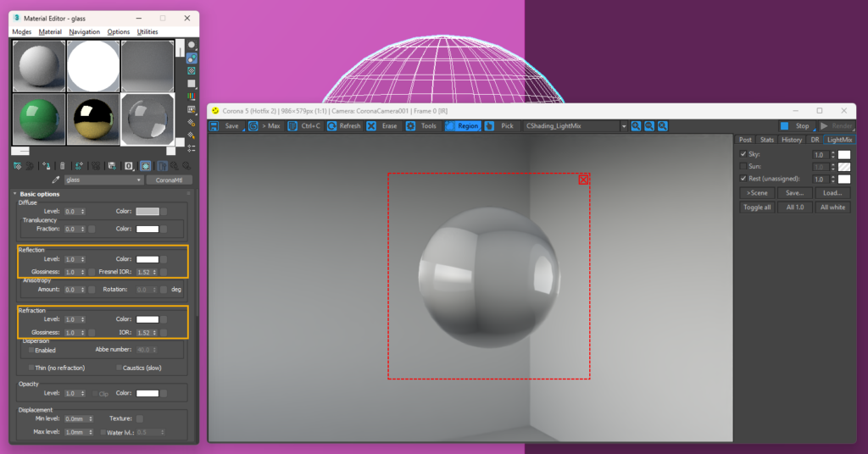Click the zoom reset magnifier icon
Screen dimensions: 868x454
click(x=663, y=126)
